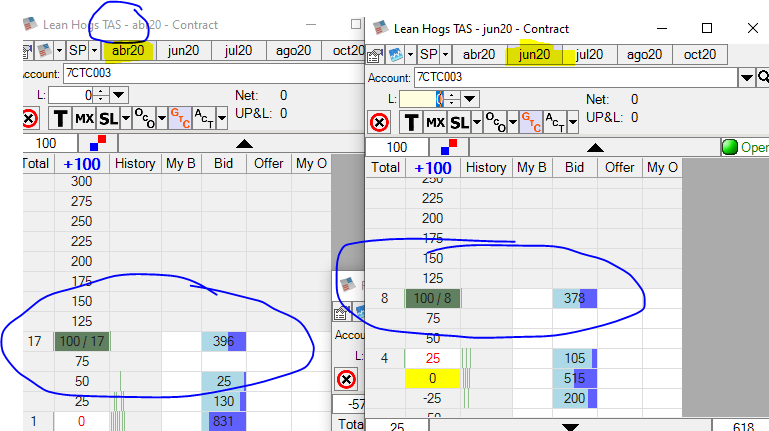Click the chart icon in jun20 toolbar
Viewport: 769px width, 431px height.
tap(396, 54)
